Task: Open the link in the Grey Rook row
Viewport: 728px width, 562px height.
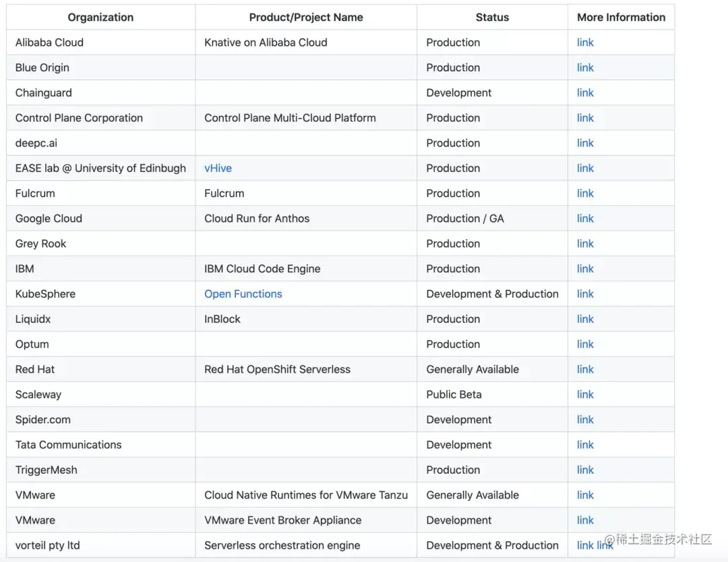Action: (585, 244)
